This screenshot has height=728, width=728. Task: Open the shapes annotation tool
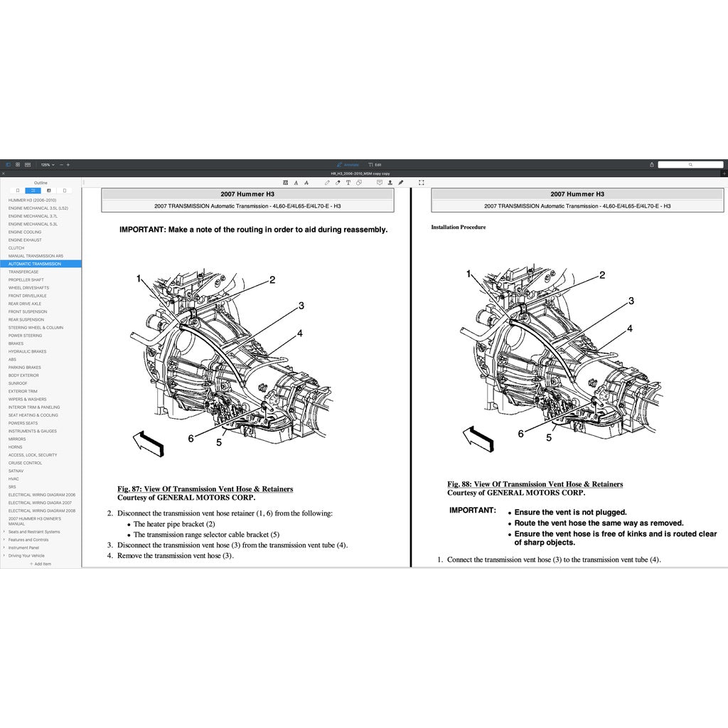(358, 182)
